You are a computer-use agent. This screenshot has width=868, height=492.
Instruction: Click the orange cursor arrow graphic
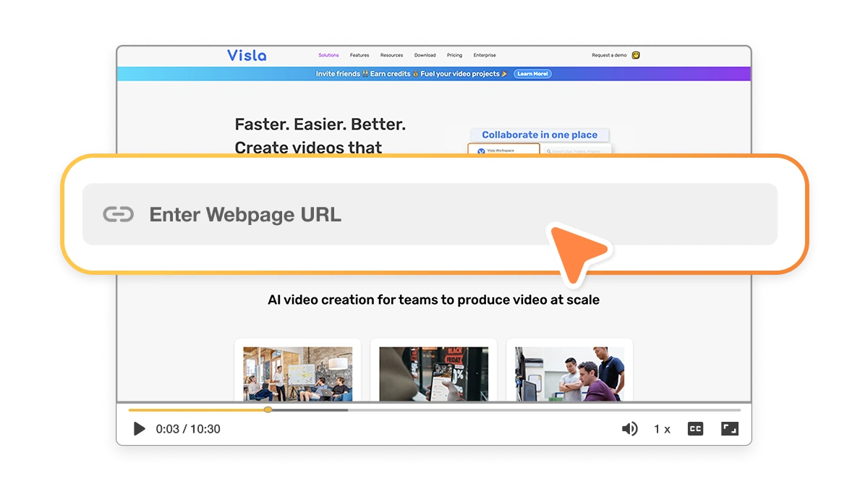pyautogui.click(x=575, y=250)
